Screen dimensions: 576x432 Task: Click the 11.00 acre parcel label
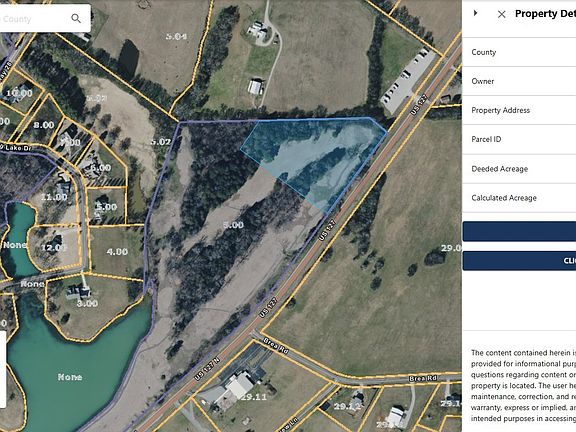[x=54, y=197]
